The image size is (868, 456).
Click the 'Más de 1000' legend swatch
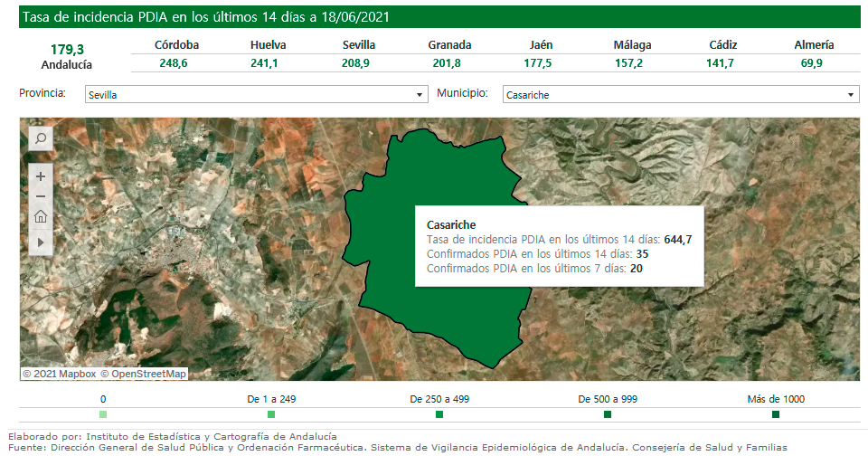pyautogui.click(x=776, y=414)
